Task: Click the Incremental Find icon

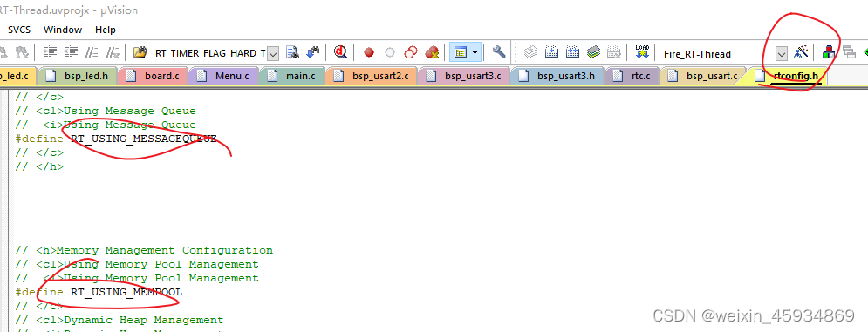Action: pyautogui.click(x=313, y=52)
